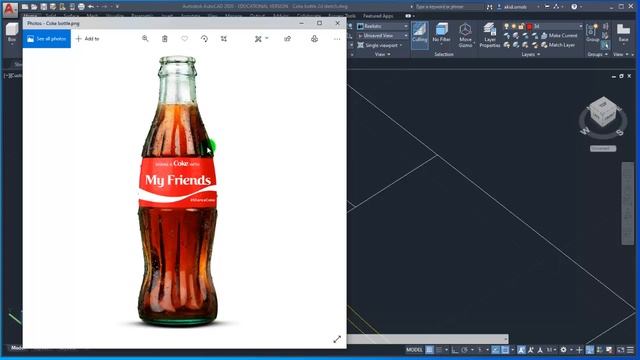Expand photo to full screen arrow icon
Viewport: 640px width, 360px height.
(337, 339)
